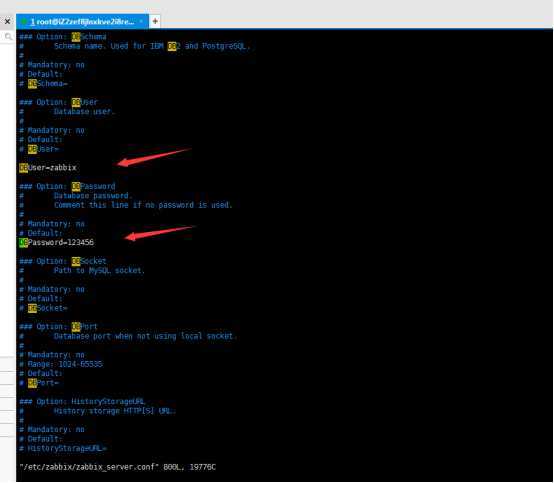554x483 pixels.
Task: Click the green connection status dot on tab
Action: click(x=24, y=22)
